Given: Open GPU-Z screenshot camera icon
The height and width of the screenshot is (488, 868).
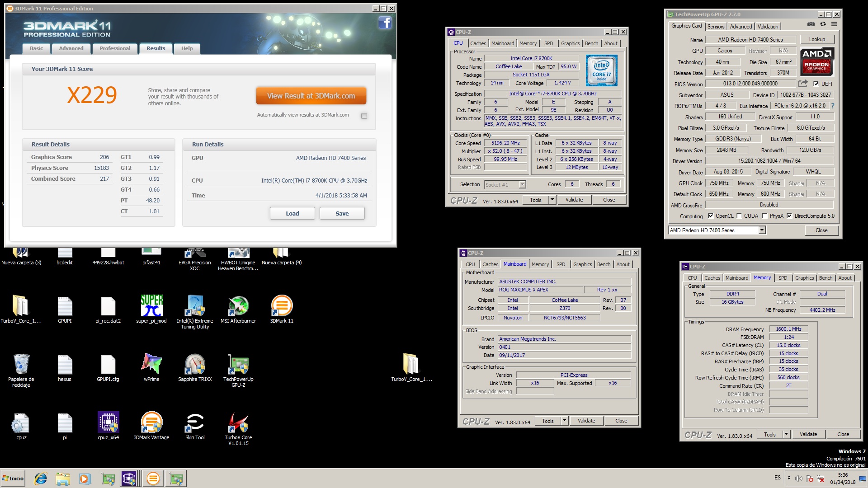Looking at the screenshot, I should coord(811,24).
